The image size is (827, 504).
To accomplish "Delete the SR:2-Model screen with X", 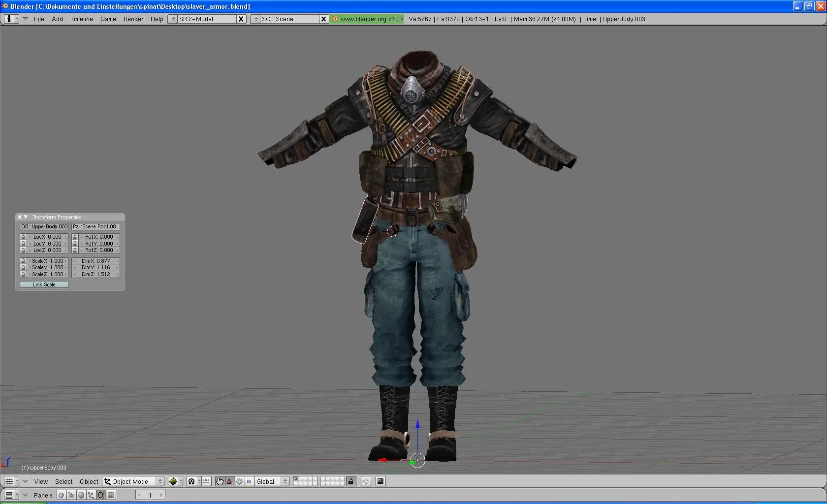I will click(x=241, y=19).
